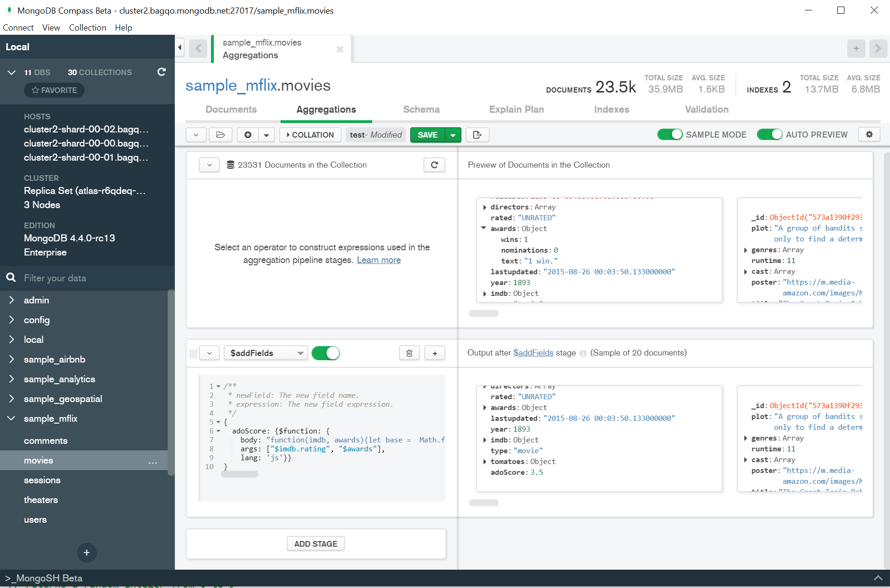The height and width of the screenshot is (588, 890).
Task: Switch to the Explain Plan tab
Action: point(516,109)
